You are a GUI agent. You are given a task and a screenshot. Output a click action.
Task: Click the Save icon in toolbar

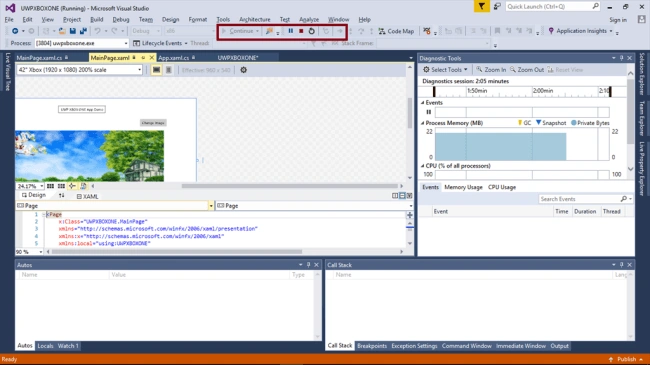[73, 31]
